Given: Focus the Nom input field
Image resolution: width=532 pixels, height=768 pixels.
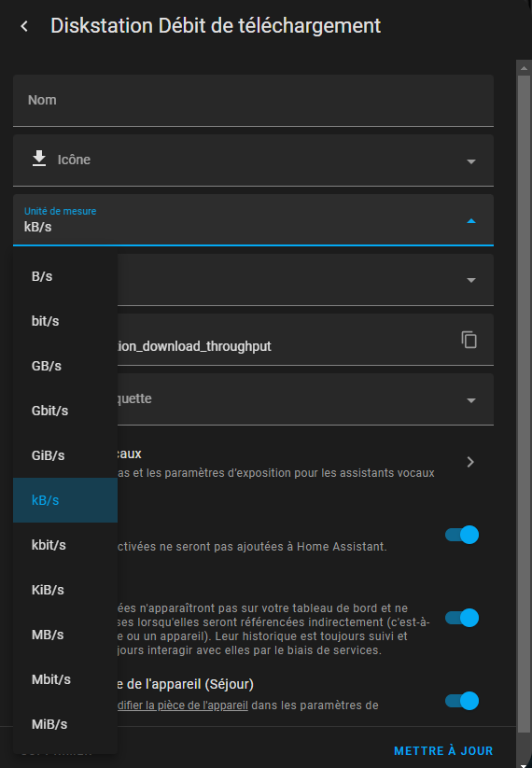Looking at the screenshot, I should [253, 101].
